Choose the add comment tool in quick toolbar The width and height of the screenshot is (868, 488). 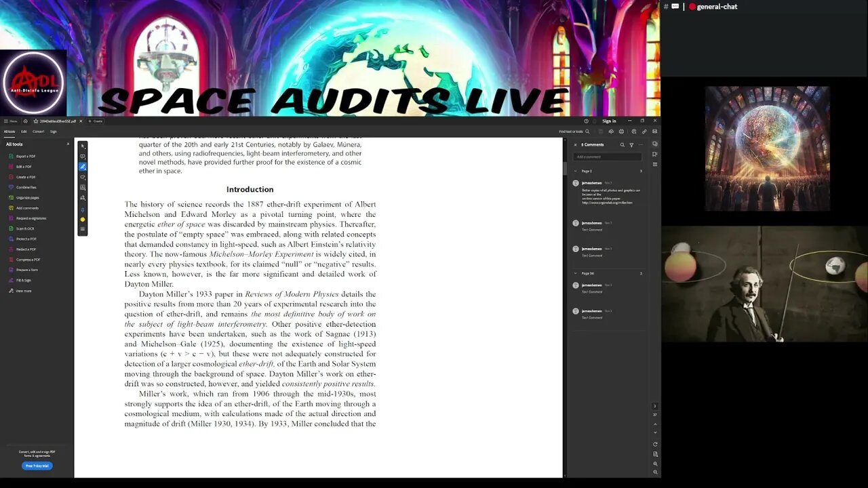pyautogui.click(x=83, y=157)
